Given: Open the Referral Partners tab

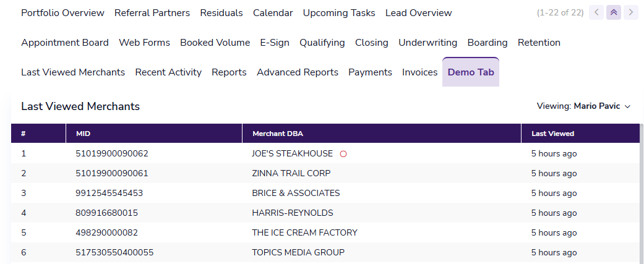Looking at the screenshot, I should coord(152,13).
